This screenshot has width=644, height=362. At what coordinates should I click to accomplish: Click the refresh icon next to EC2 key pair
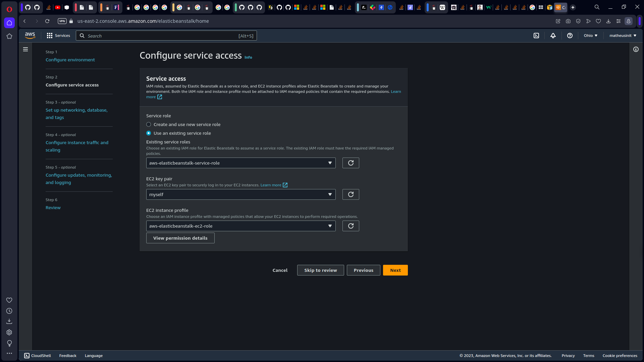351,194
